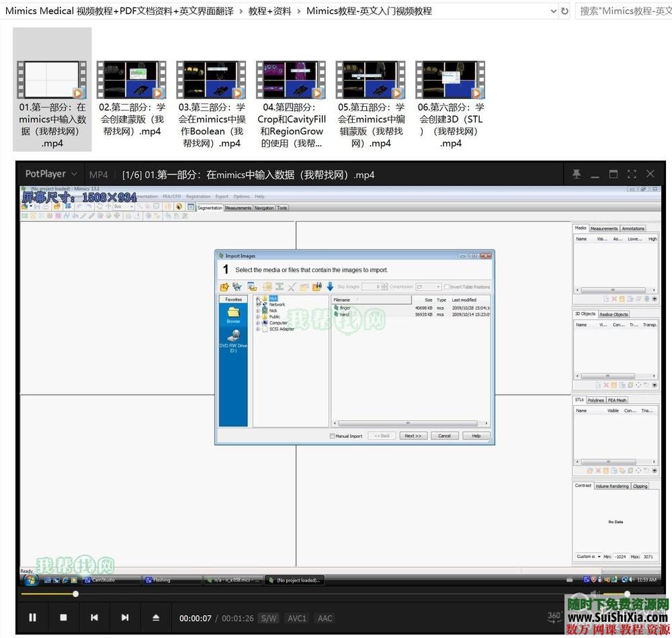Viewport: 672px width, 638px height.
Task: Pin the PotPlayer window on top
Action: coord(576,174)
